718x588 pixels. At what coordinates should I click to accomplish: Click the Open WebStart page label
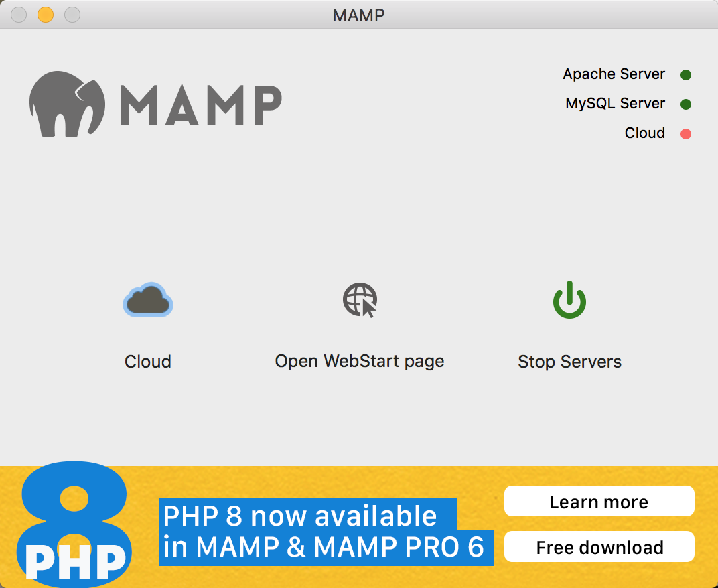pyautogui.click(x=360, y=362)
